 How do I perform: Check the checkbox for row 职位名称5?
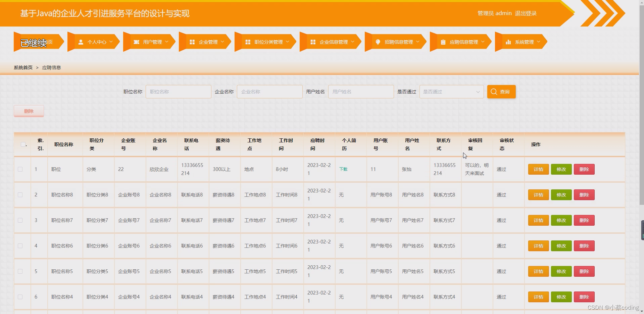20,271
